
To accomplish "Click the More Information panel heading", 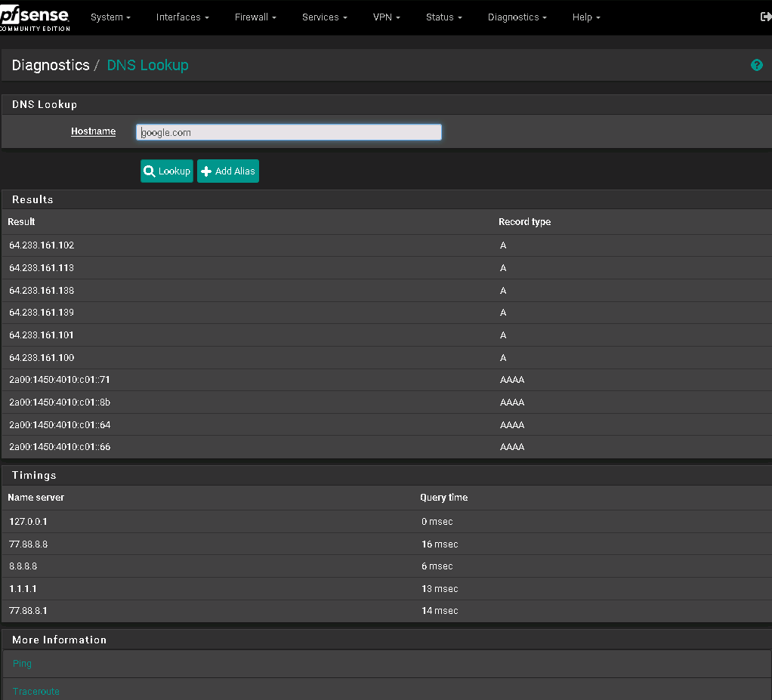I will [x=59, y=640].
